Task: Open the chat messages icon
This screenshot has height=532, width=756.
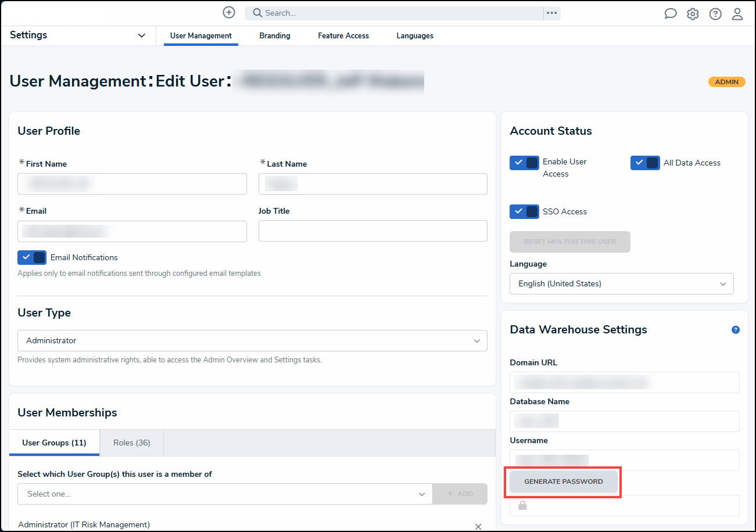Action: pos(671,14)
